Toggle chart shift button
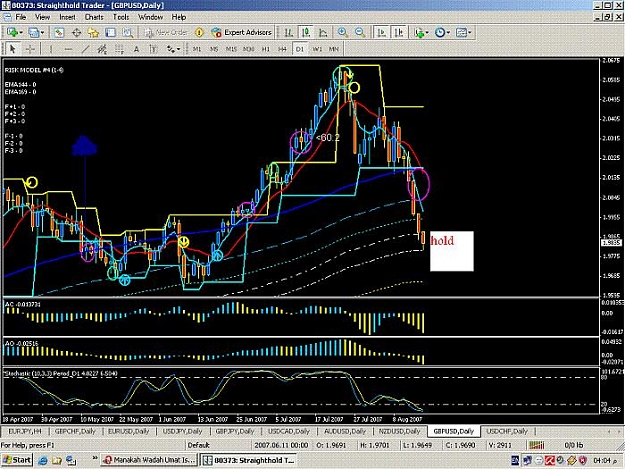Image resolution: width=625 pixels, height=469 pixels. 399,33
